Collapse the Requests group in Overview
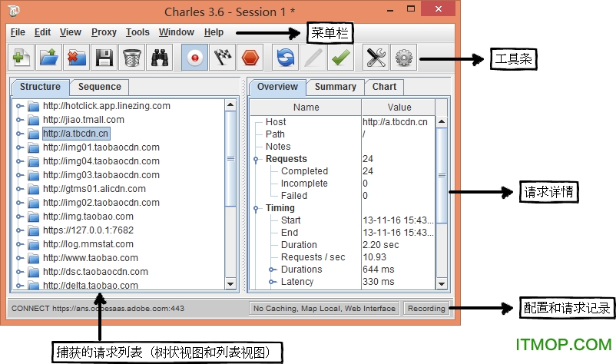The width and height of the screenshot is (616, 364). coord(256,159)
